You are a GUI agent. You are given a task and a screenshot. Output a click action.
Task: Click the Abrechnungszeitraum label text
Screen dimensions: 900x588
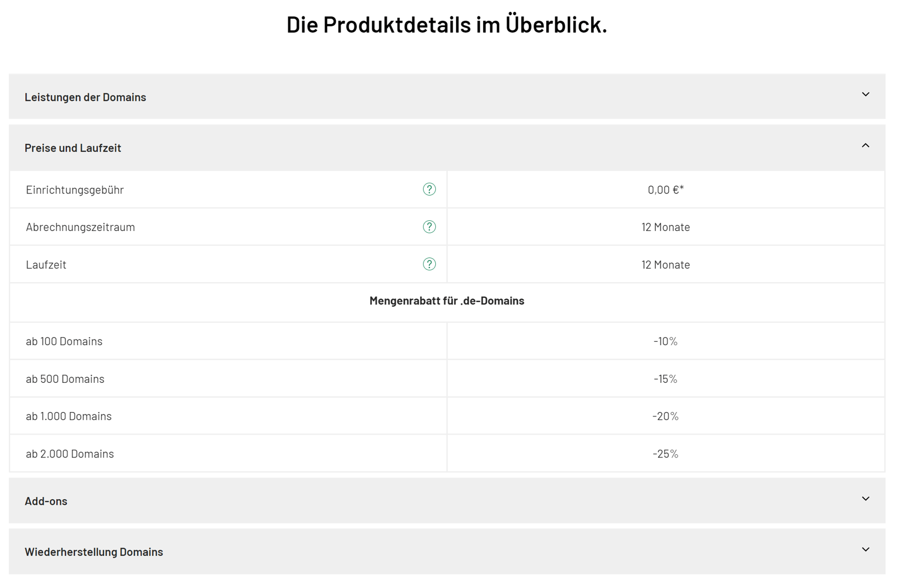pos(80,227)
